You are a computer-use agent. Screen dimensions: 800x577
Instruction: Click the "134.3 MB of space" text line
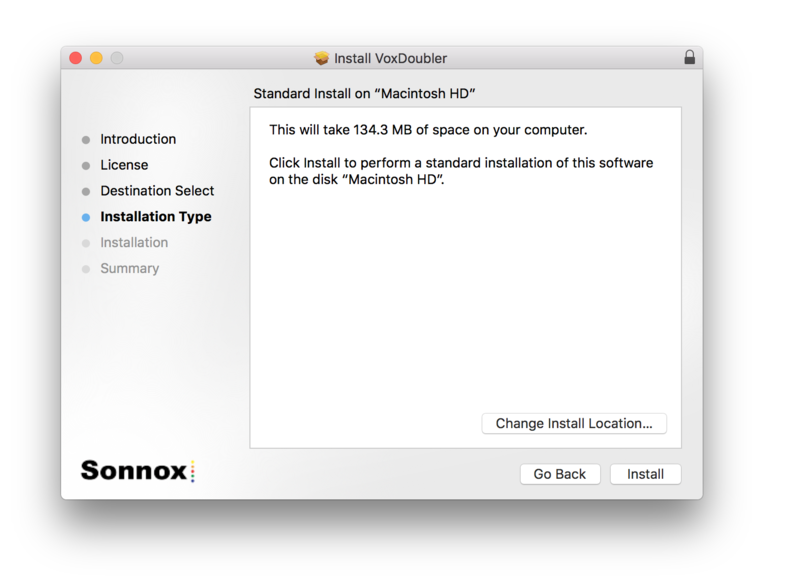(x=428, y=130)
